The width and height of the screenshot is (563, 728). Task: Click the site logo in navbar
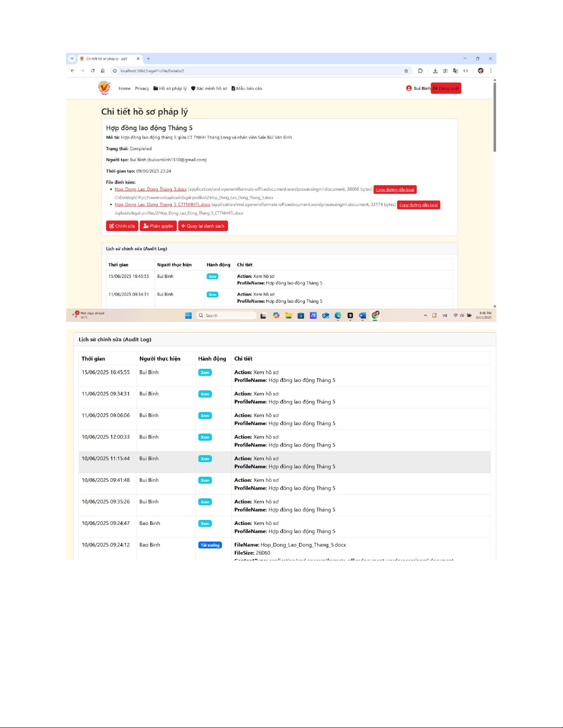coord(104,88)
